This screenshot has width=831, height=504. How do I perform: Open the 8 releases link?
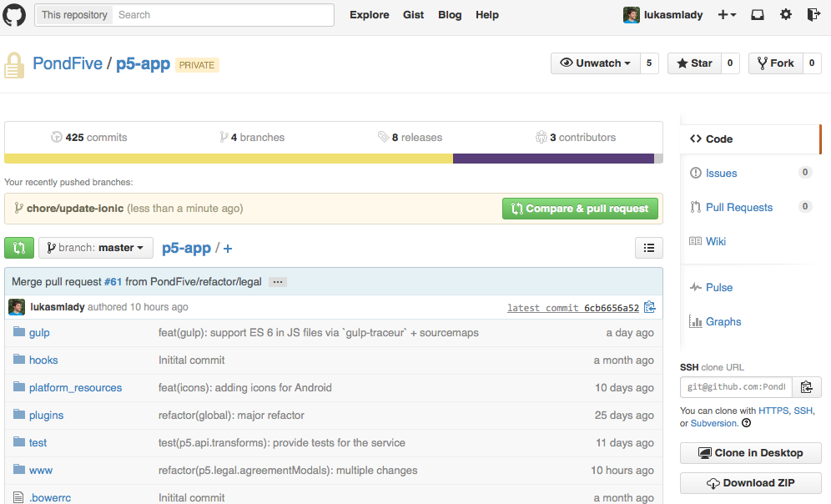pos(410,137)
